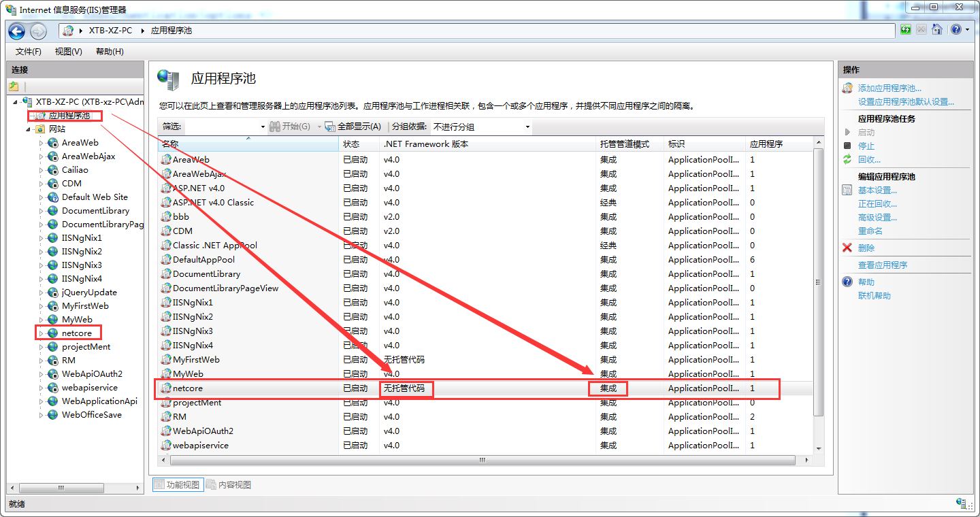Open the help icon dropdown arrow in address bar
The image size is (980, 517).
pyautogui.click(x=967, y=30)
